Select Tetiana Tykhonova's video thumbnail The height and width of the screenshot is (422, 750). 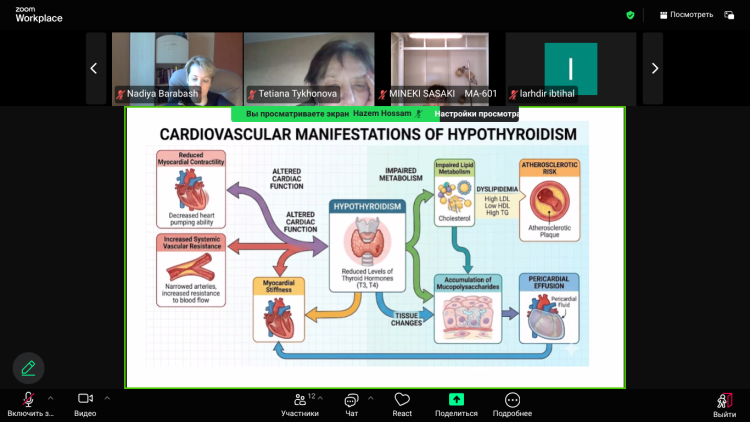[309, 66]
